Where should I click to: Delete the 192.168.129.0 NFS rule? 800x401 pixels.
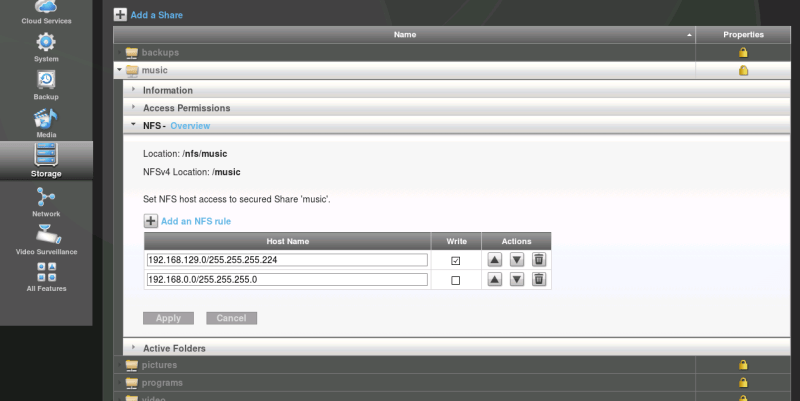[x=539, y=260]
